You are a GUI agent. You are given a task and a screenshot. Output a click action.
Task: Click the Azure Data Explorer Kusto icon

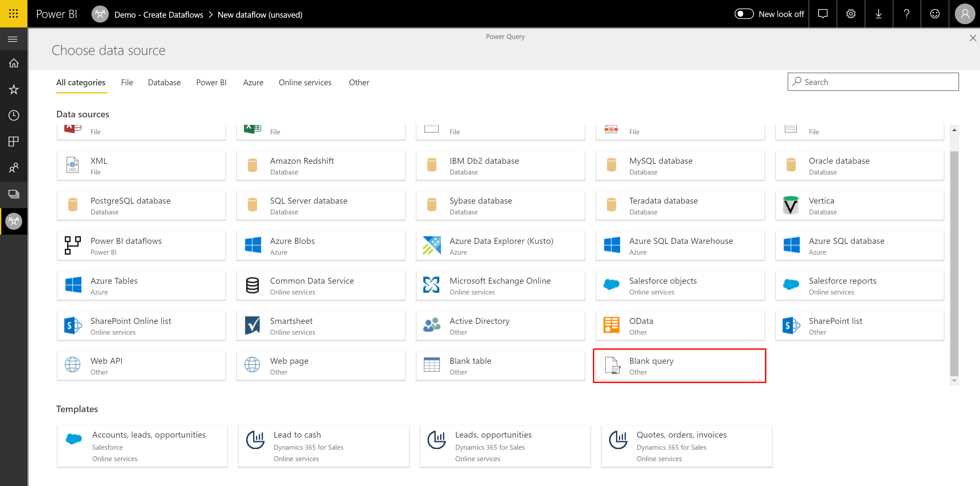[x=432, y=245]
